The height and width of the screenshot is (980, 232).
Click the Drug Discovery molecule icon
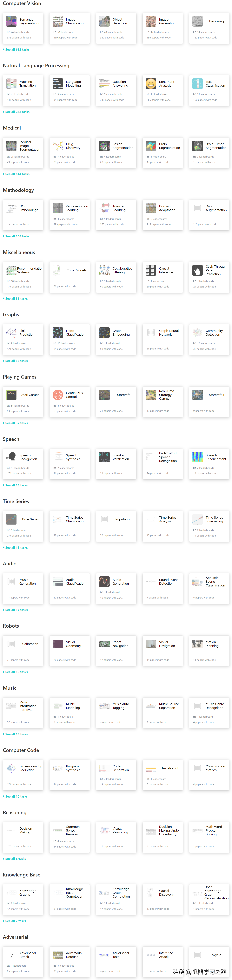[x=58, y=146]
